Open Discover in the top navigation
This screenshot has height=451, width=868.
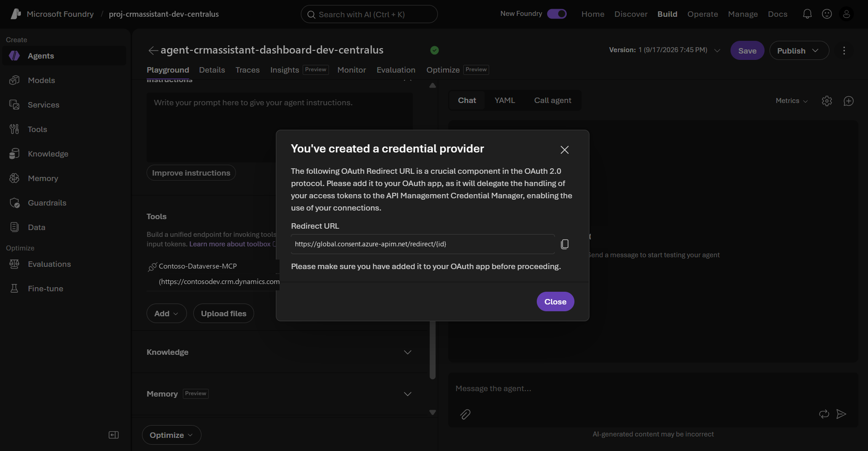coord(631,14)
